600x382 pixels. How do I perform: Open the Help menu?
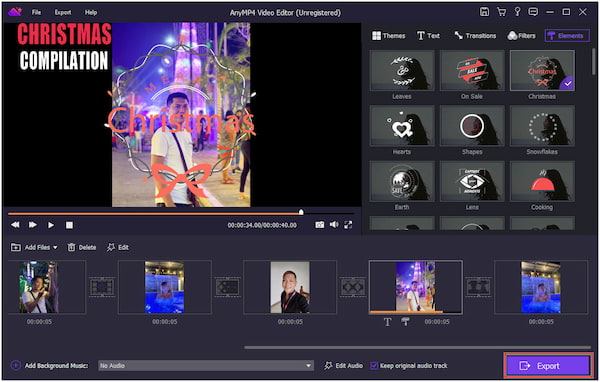[x=91, y=12]
